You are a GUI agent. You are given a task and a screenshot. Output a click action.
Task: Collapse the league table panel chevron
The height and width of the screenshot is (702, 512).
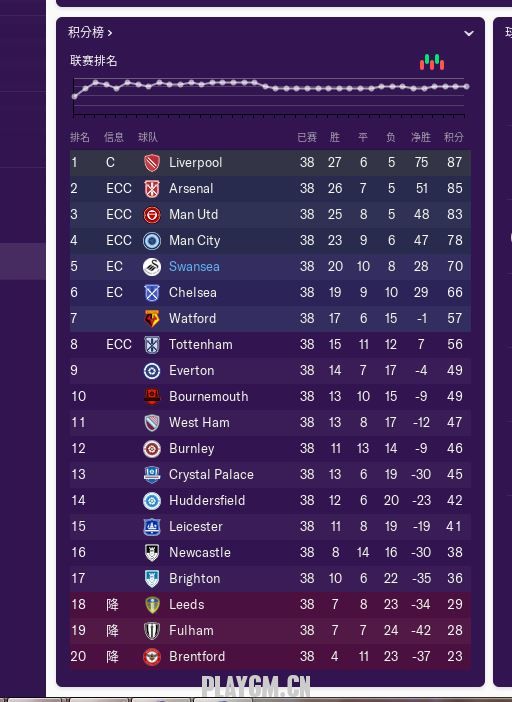[x=469, y=33]
